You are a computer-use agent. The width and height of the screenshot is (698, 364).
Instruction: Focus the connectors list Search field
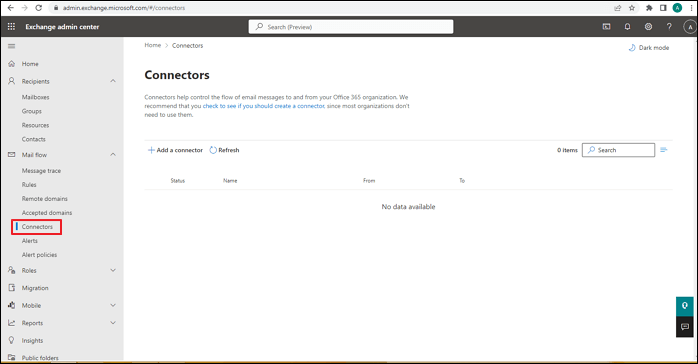point(618,150)
